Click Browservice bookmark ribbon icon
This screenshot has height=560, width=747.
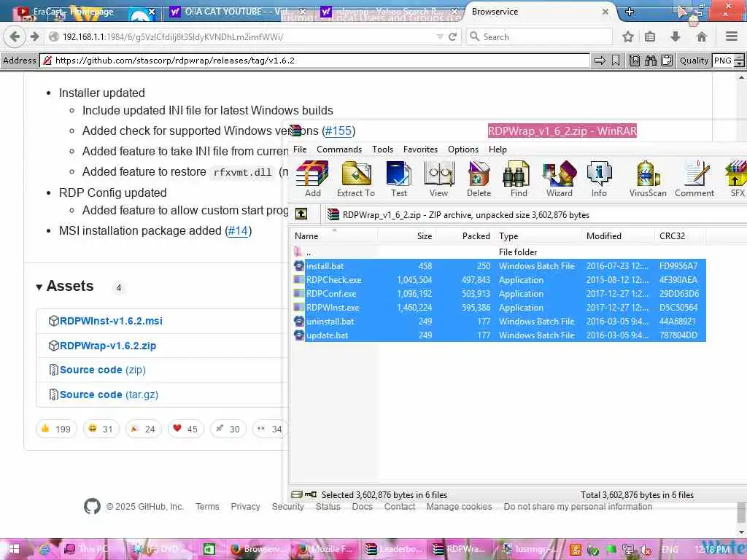tap(616, 61)
